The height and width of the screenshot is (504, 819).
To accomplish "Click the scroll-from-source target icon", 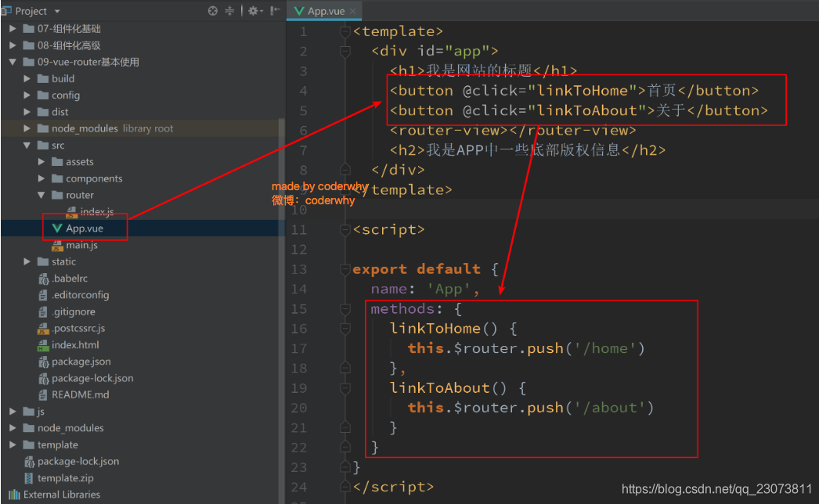I will pyautogui.click(x=213, y=11).
